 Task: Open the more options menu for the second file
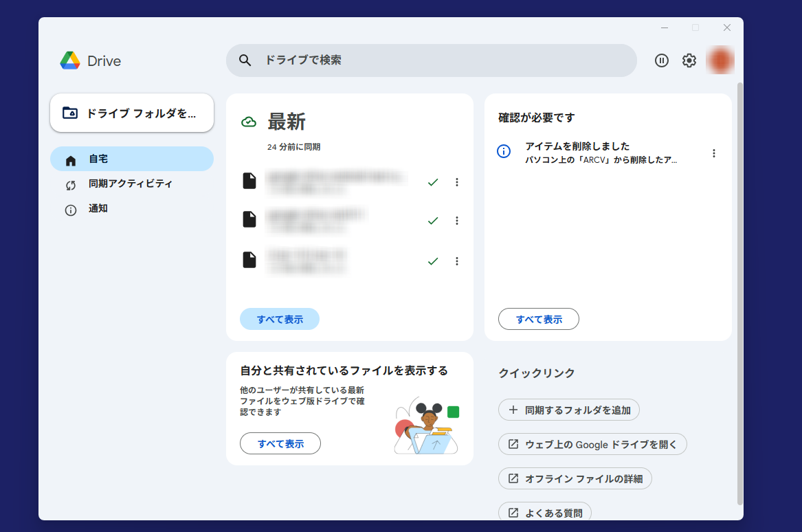point(457,221)
